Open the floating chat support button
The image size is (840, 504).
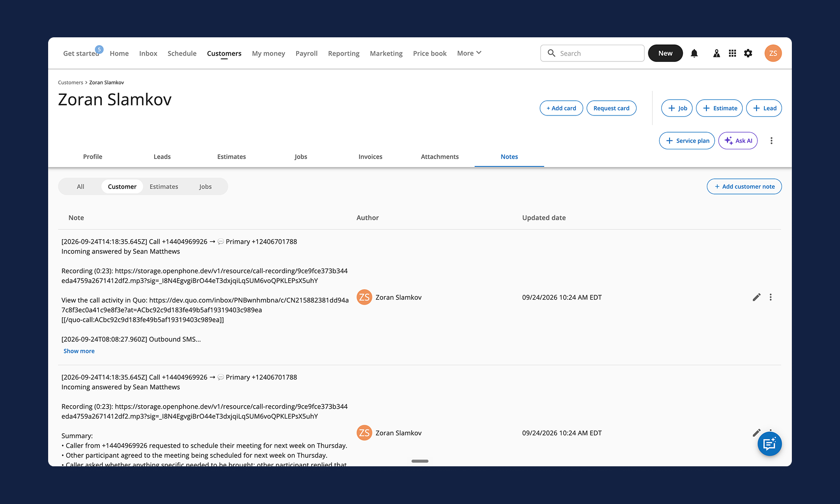pyautogui.click(x=769, y=444)
